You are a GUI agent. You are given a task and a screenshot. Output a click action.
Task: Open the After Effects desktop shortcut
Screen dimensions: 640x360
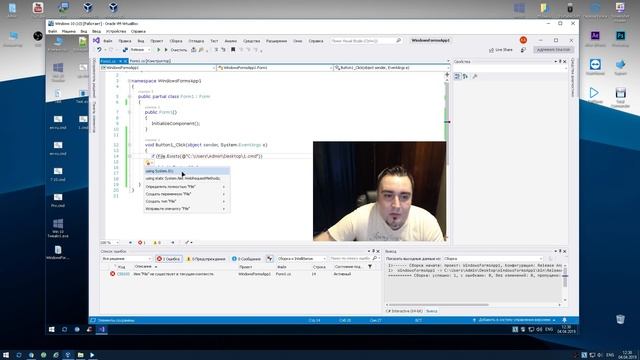click(595, 36)
